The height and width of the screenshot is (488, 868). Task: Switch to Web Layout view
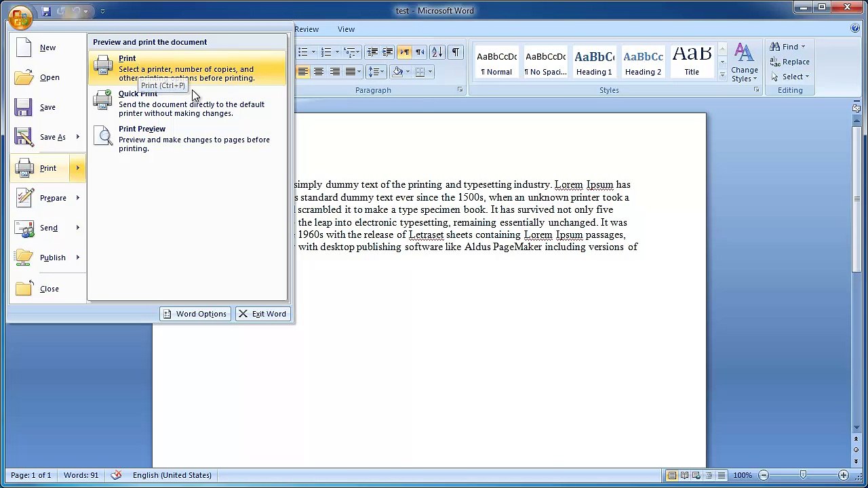click(x=697, y=475)
